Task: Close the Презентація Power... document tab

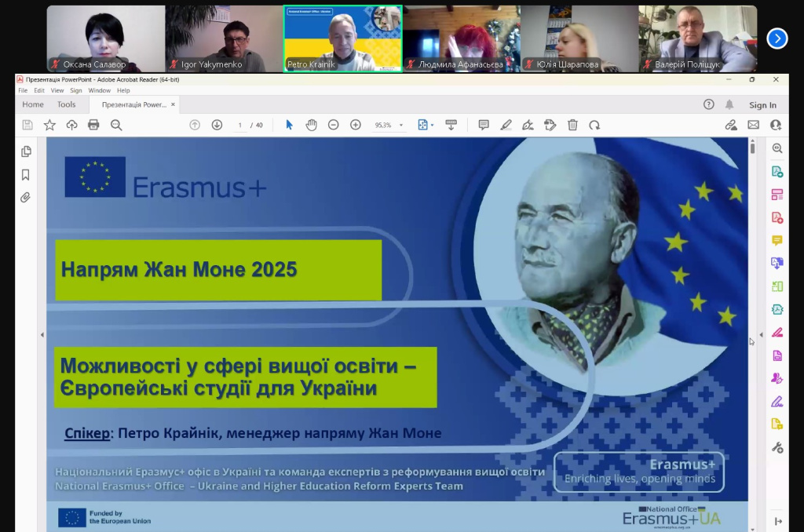Action: pos(173,104)
